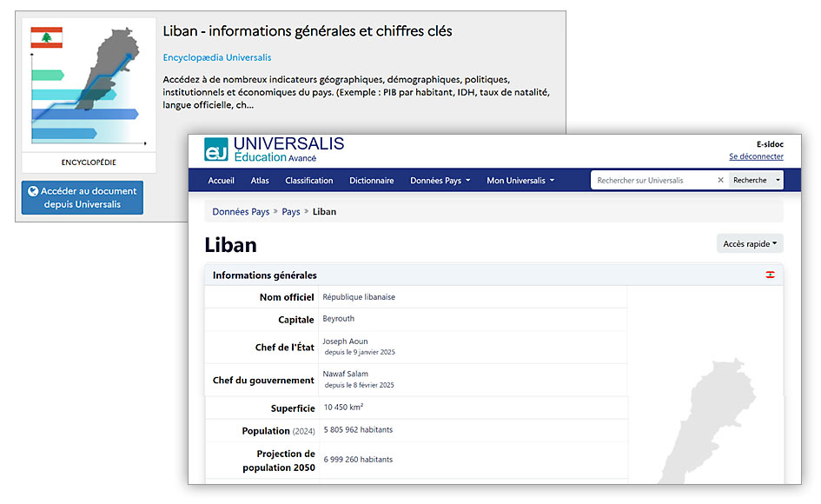
Task: Click Accéder au document depuis Universalis button
Action: pos(83,198)
